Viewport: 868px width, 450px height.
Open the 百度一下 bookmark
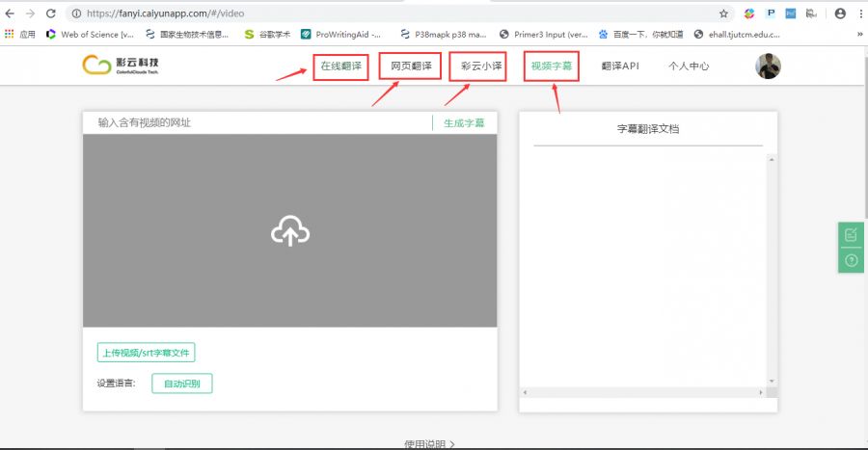coord(640,35)
